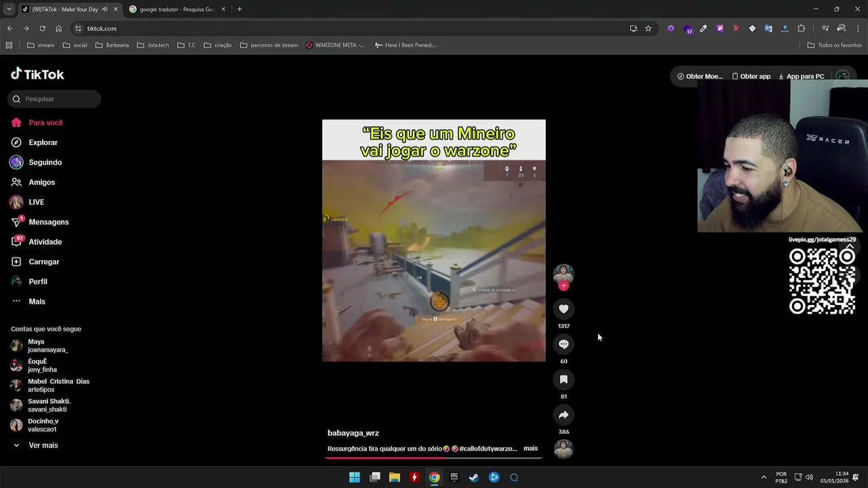This screenshot has height=488, width=868.
Task: Open sound disc icon below share
Action: coord(564,449)
